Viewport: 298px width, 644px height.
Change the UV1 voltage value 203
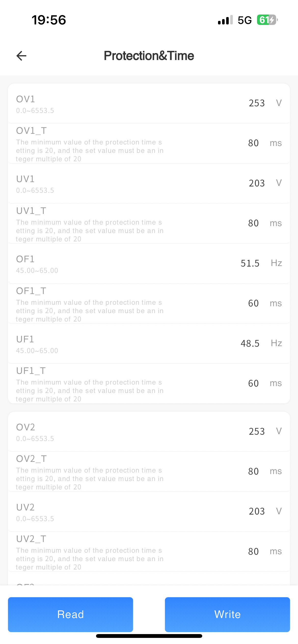point(256,183)
